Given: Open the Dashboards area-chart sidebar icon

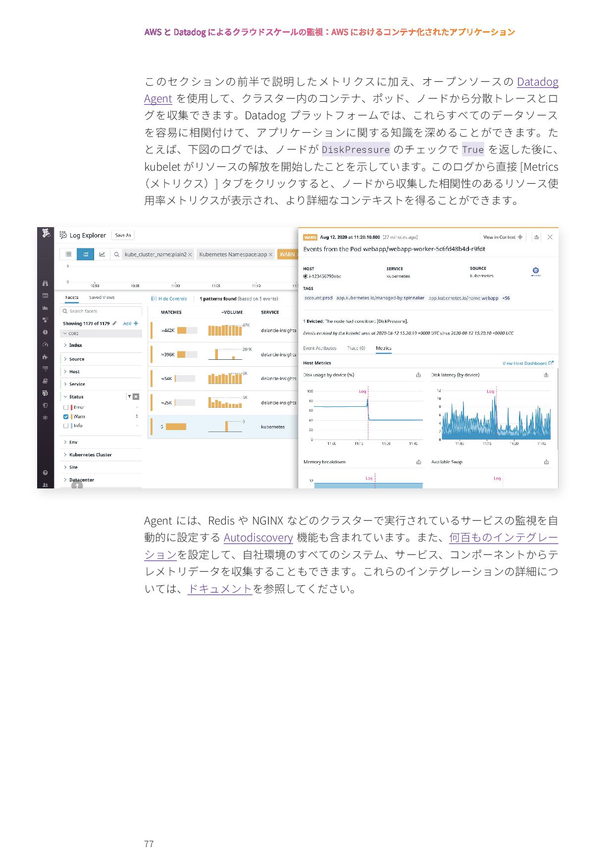Looking at the screenshot, I should point(46,308).
